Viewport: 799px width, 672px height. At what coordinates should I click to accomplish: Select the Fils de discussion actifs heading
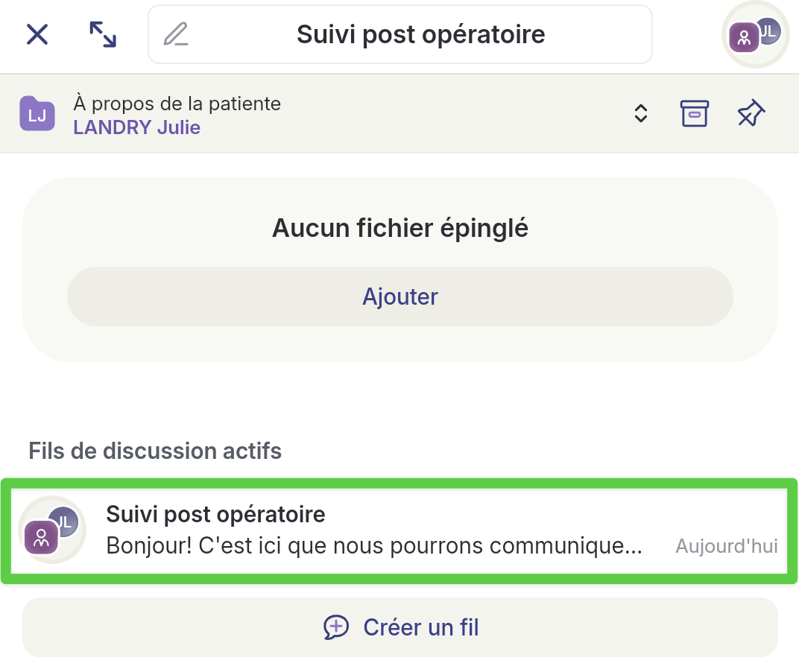pos(155,451)
